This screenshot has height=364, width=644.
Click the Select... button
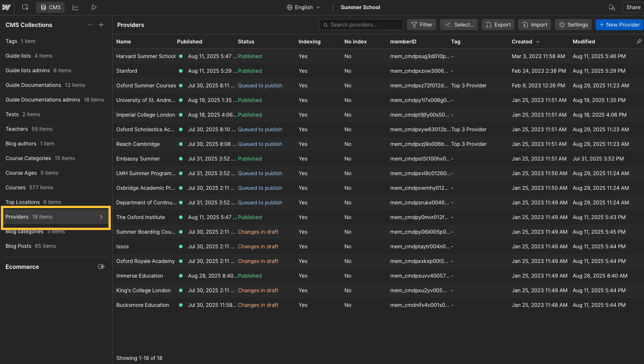(x=459, y=25)
